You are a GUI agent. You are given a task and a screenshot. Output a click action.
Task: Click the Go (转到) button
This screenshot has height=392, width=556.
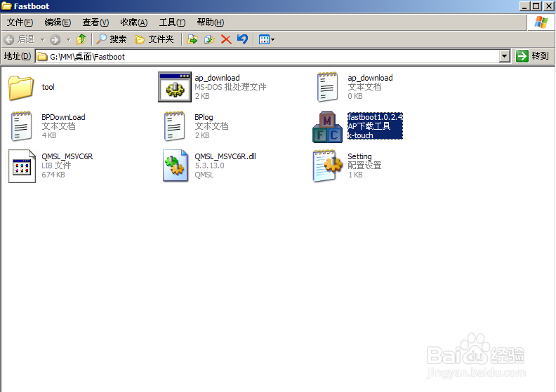click(x=533, y=56)
